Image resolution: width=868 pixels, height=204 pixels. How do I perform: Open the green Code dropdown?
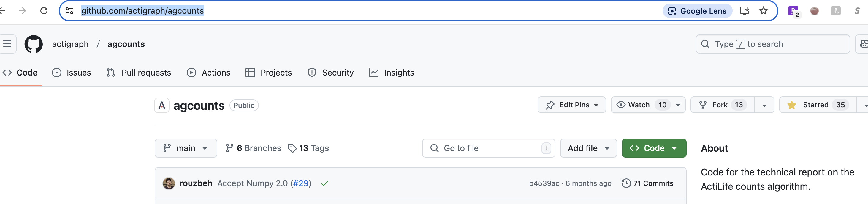point(653,148)
